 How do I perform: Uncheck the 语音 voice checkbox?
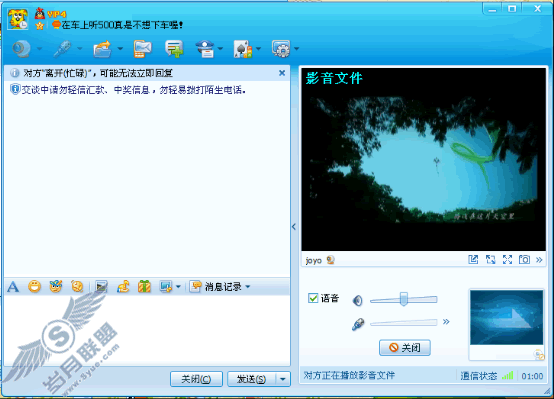point(313,298)
